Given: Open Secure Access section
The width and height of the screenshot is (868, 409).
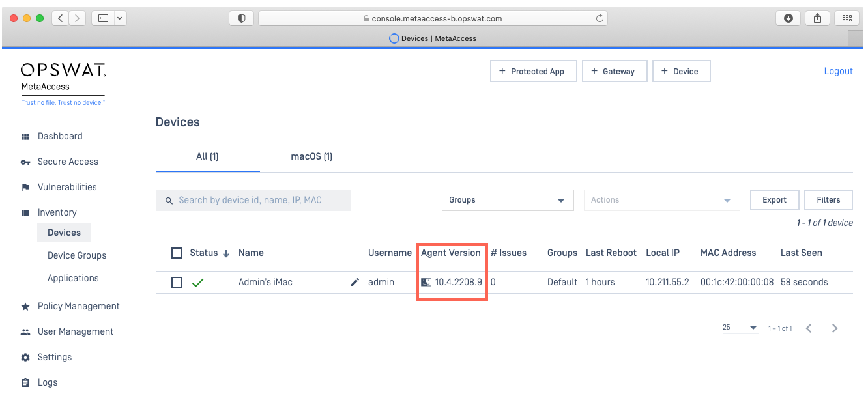Looking at the screenshot, I should tap(68, 162).
